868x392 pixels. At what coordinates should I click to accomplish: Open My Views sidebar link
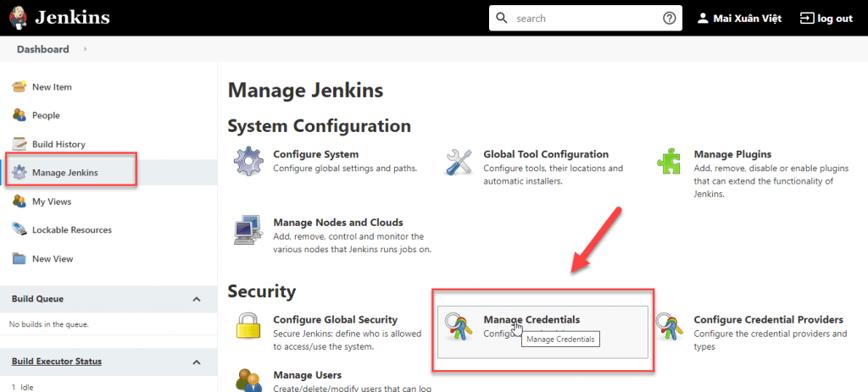click(x=52, y=202)
